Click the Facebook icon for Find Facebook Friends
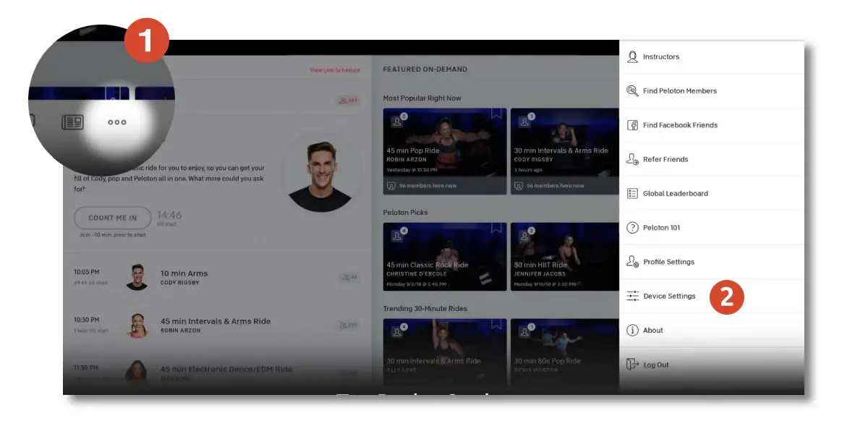This screenshot has width=868, height=434. click(633, 125)
